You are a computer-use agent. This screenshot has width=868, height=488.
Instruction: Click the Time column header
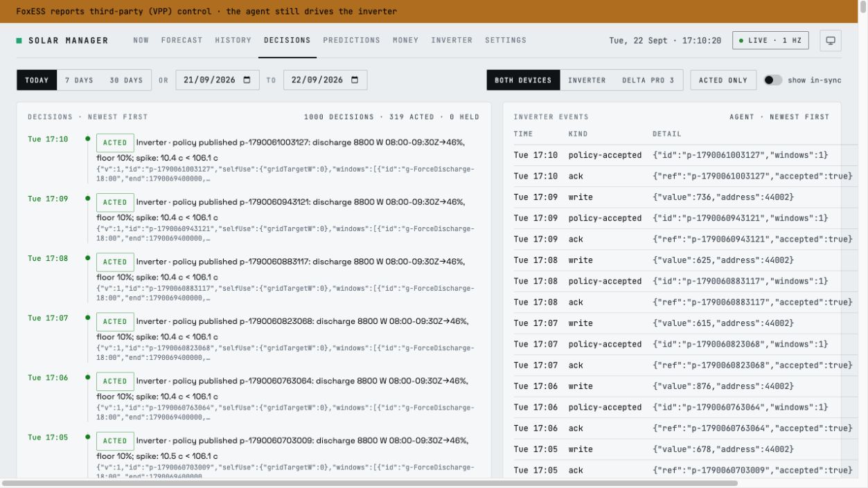coord(524,134)
